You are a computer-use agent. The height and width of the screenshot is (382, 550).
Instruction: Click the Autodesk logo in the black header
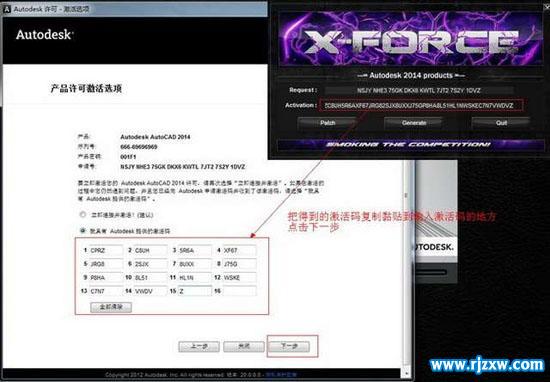[45, 35]
